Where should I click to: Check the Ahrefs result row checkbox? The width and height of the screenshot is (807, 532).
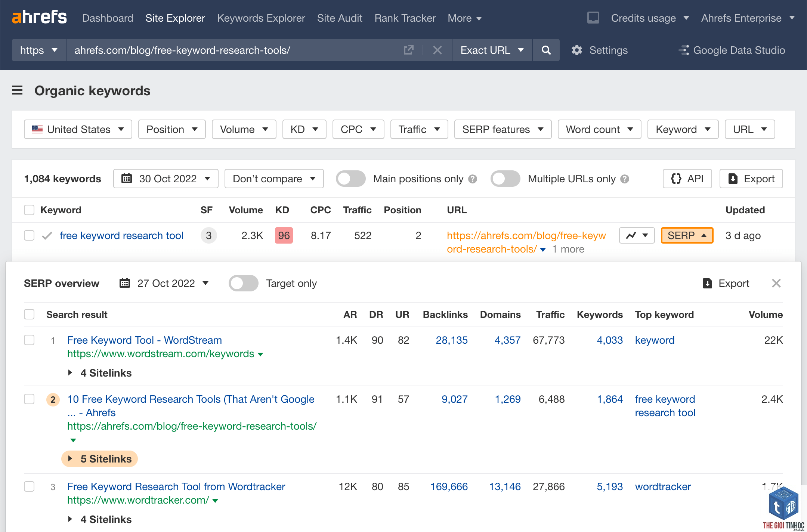[29, 399]
